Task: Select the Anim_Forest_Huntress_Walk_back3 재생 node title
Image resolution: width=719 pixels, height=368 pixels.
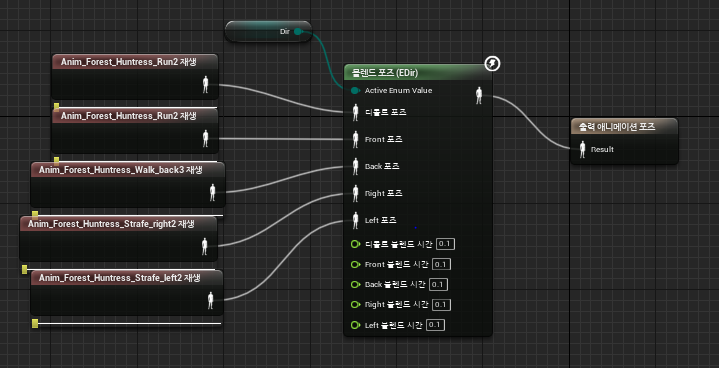Action: pos(121,170)
